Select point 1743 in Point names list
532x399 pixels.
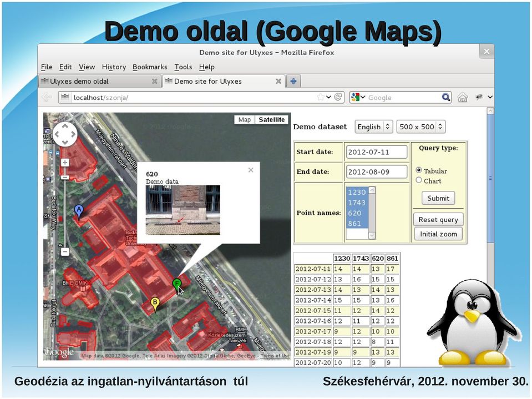pyautogui.click(x=357, y=203)
